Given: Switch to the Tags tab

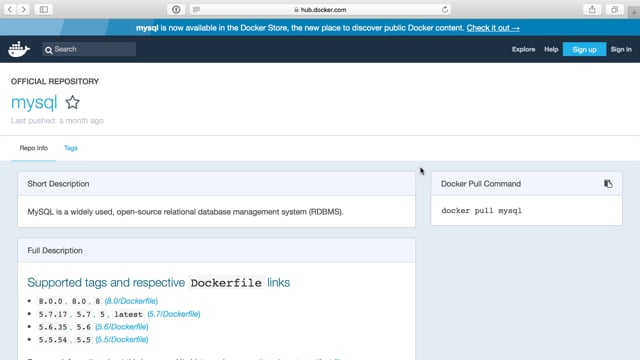Looking at the screenshot, I should click(71, 148).
